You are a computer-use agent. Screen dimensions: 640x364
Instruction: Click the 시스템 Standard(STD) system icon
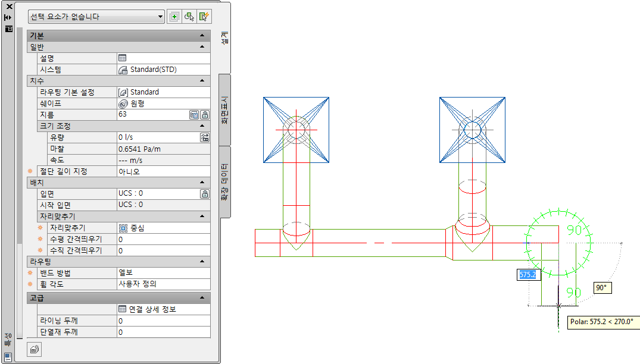point(123,70)
